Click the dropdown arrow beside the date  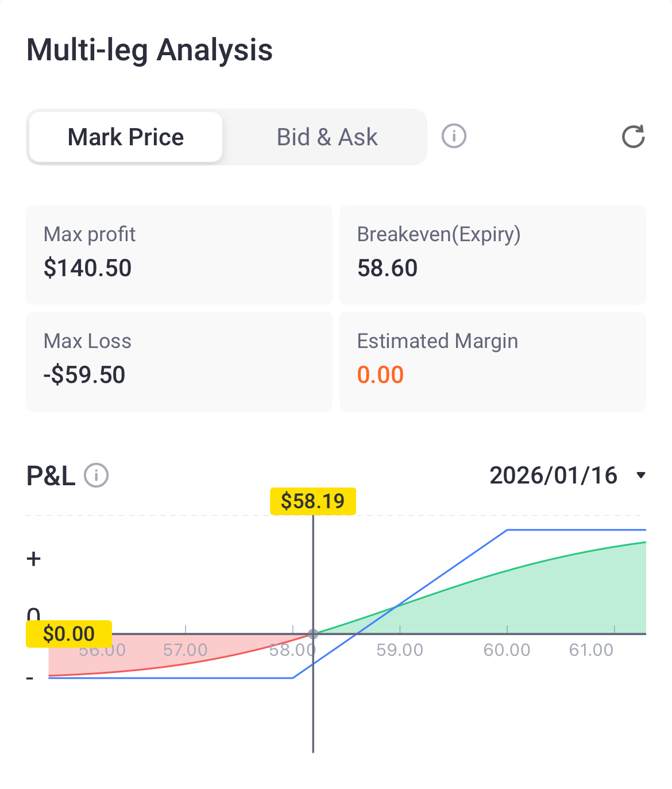(x=641, y=475)
